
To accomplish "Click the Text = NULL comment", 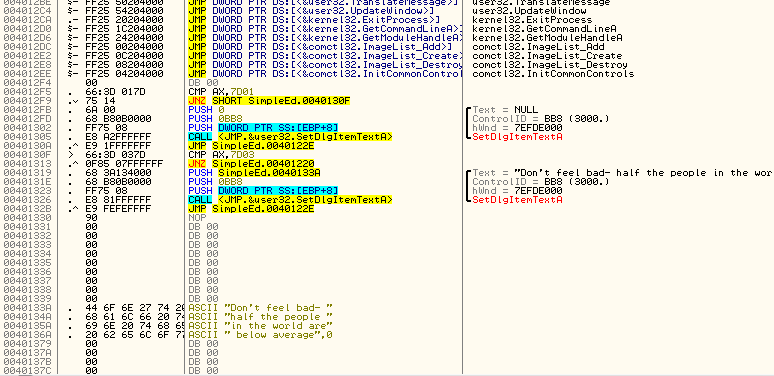I will pos(504,110).
